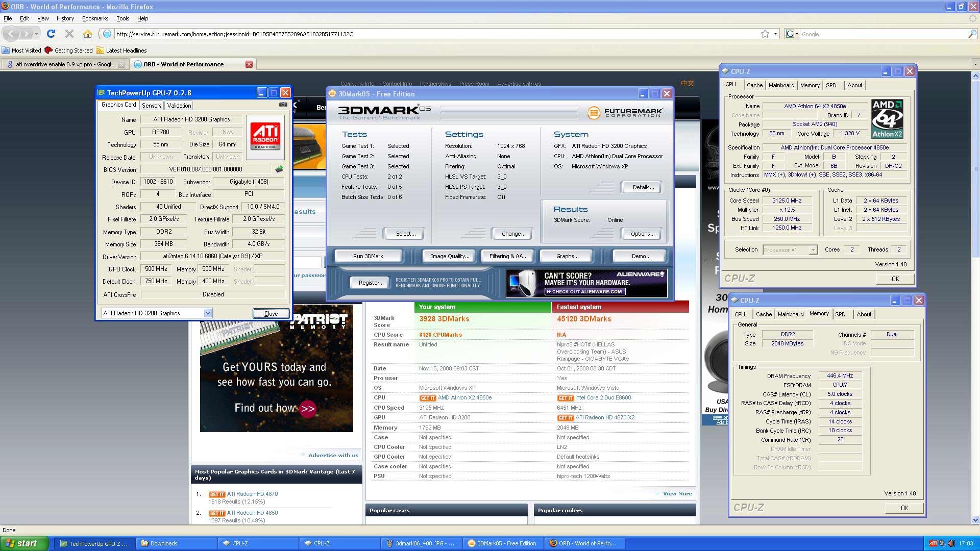Click ATI tray icon in system tray
Image resolution: width=980 pixels, height=551 pixels.
pyautogui.click(x=933, y=543)
